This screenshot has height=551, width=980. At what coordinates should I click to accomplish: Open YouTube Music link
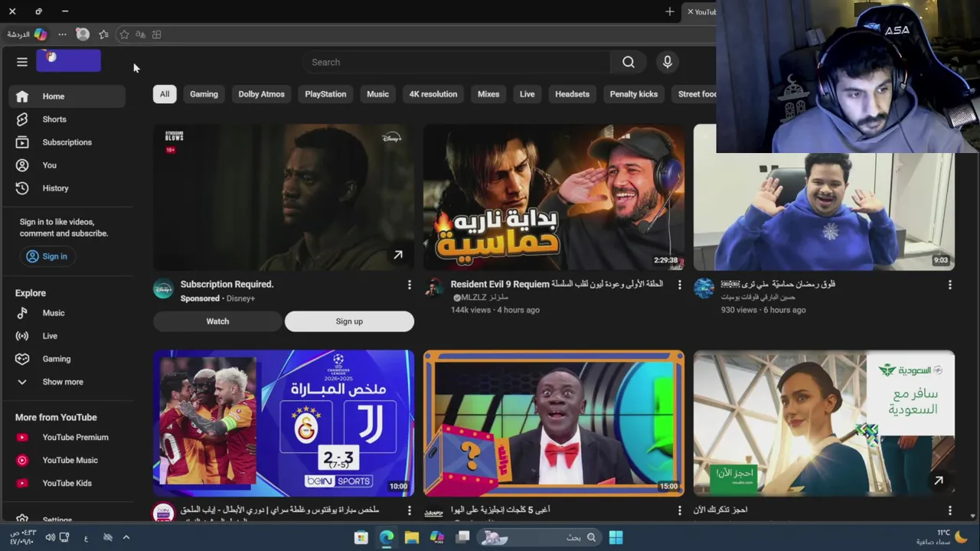click(67, 461)
